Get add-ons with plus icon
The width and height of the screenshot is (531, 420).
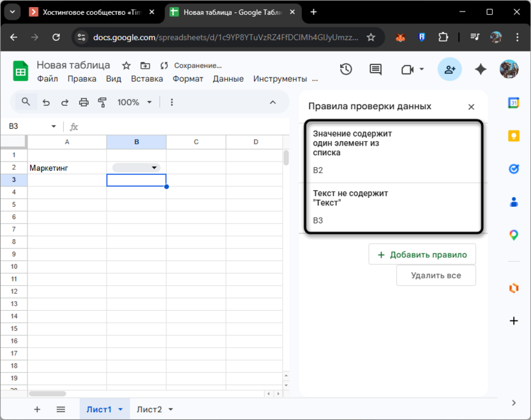tap(514, 321)
